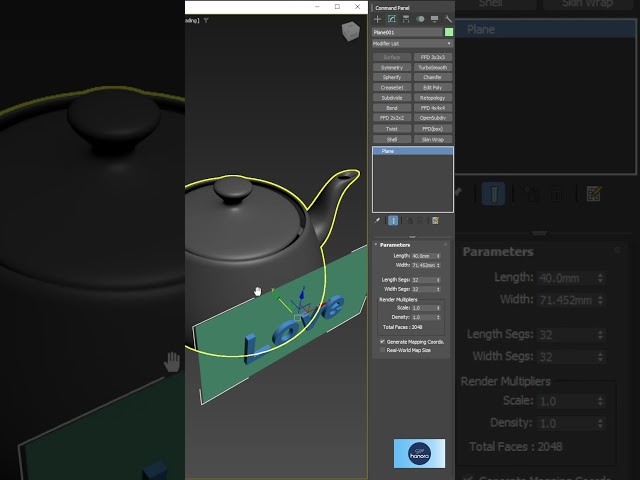Click the Length value field

(423, 256)
